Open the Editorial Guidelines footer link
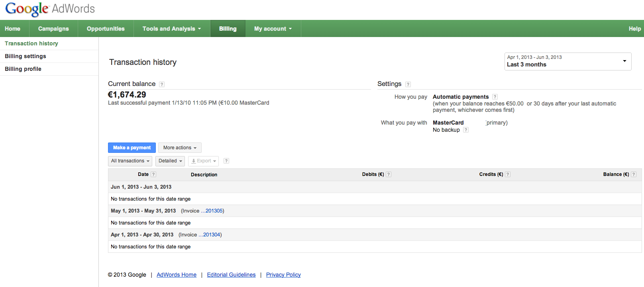The width and height of the screenshot is (644, 287). 231,275
